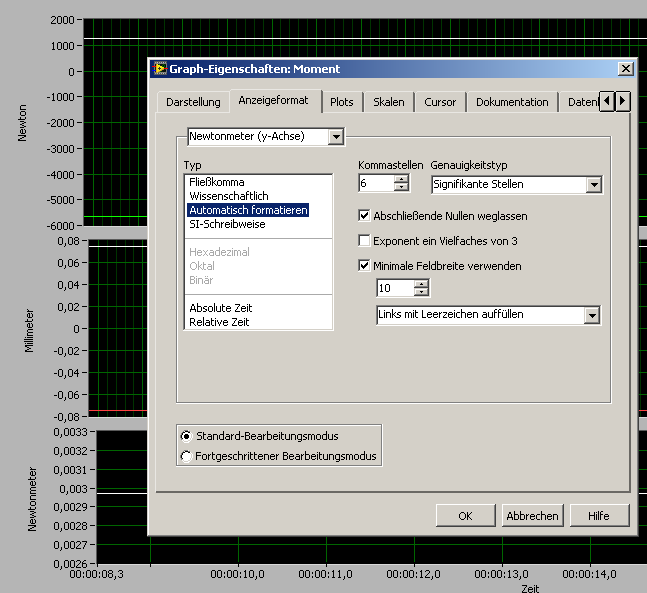This screenshot has height=593, width=647.
Task: Enable Exponent ein Vielfaches von 3
Action: pos(365,241)
